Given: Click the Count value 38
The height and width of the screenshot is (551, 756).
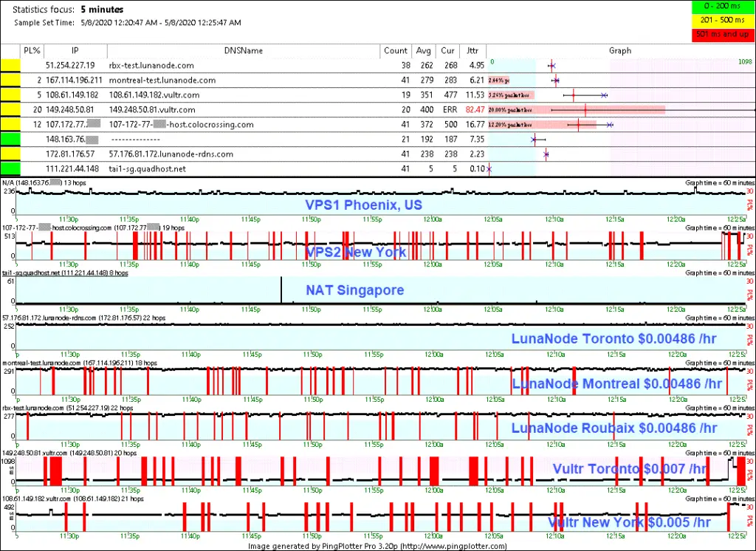Looking at the screenshot, I should click(405, 66).
